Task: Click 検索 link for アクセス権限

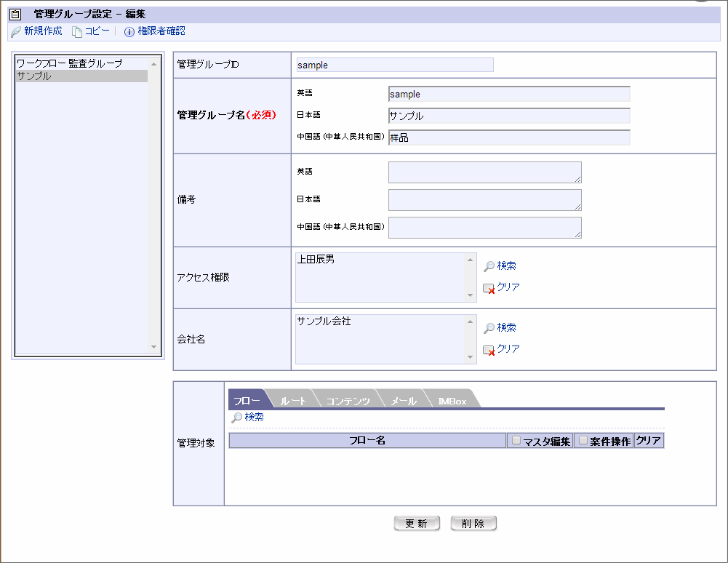Action: coord(506,265)
